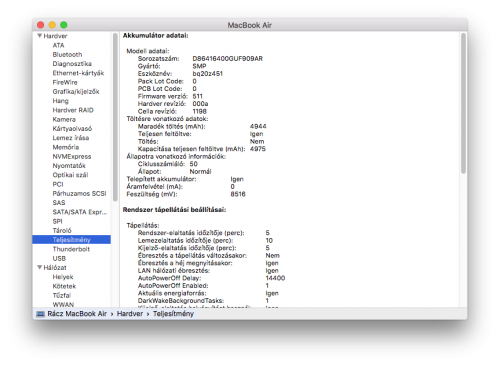500x366 pixels.
Task: Click the LAN hálózati ébresztés label
Action: pos(173,270)
